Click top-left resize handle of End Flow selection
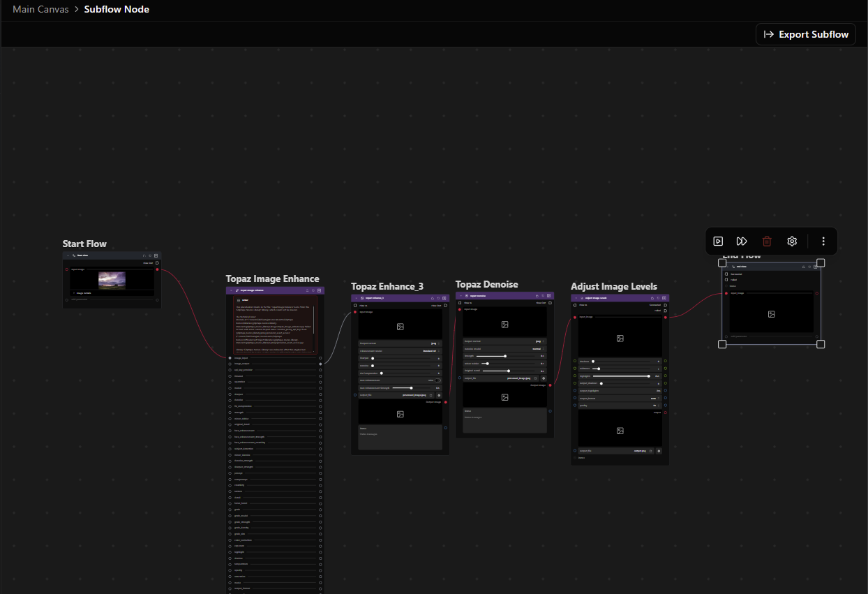The height and width of the screenshot is (594, 868). tap(722, 263)
